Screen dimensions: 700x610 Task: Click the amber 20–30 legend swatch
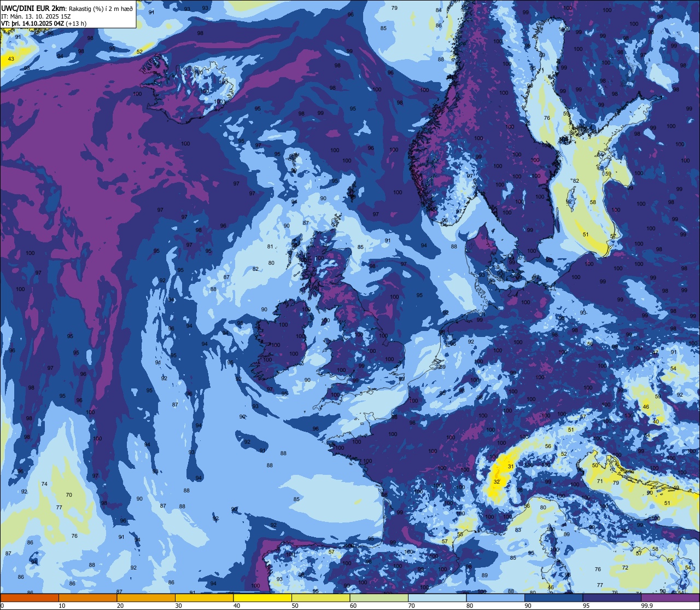146,597
